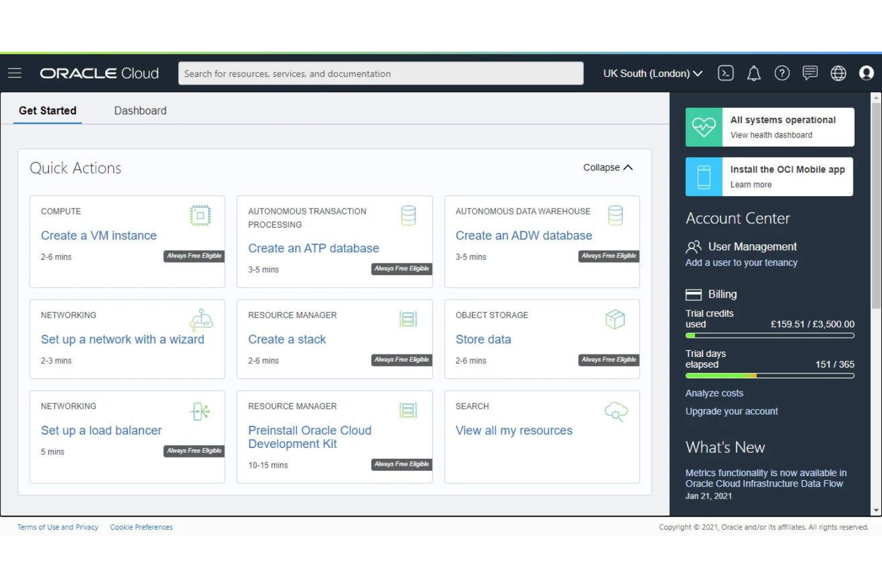Click the Compute VM instance icon
882x588 pixels.
click(200, 215)
